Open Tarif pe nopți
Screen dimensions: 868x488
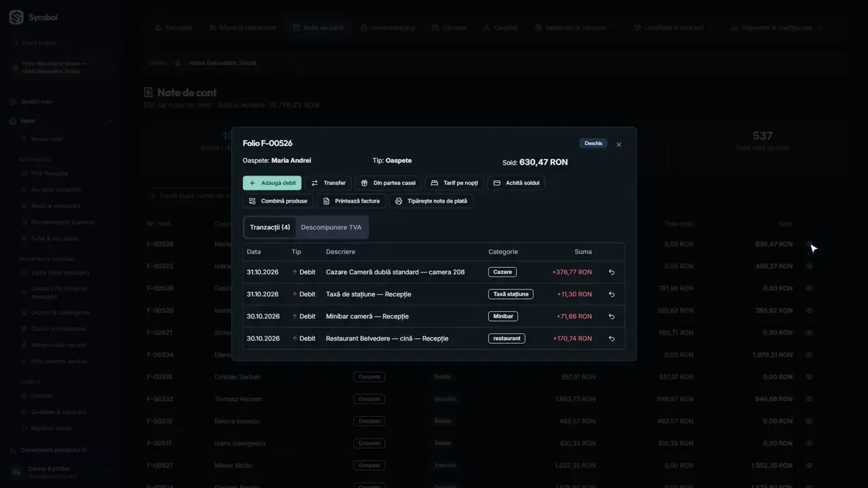pyautogui.click(x=454, y=183)
